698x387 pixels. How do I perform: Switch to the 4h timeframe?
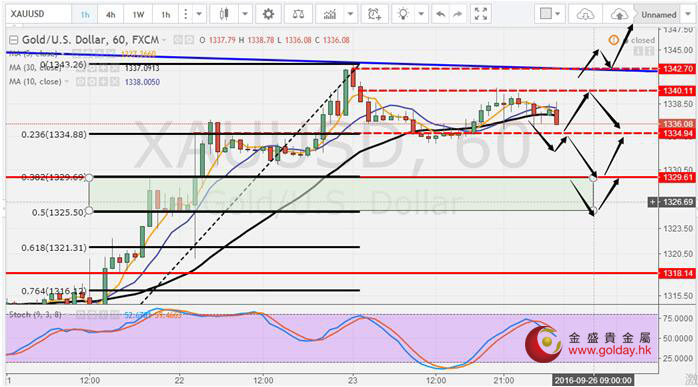[110, 15]
